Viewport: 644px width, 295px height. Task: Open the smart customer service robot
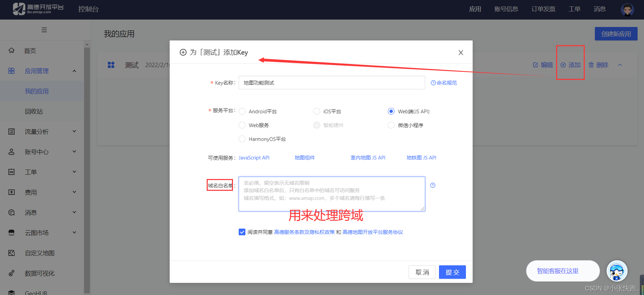click(617, 271)
